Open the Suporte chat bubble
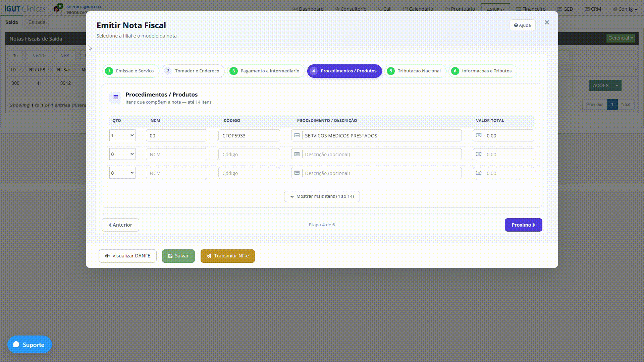Viewport: 644px width, 362px height. [x=30, y=344]
